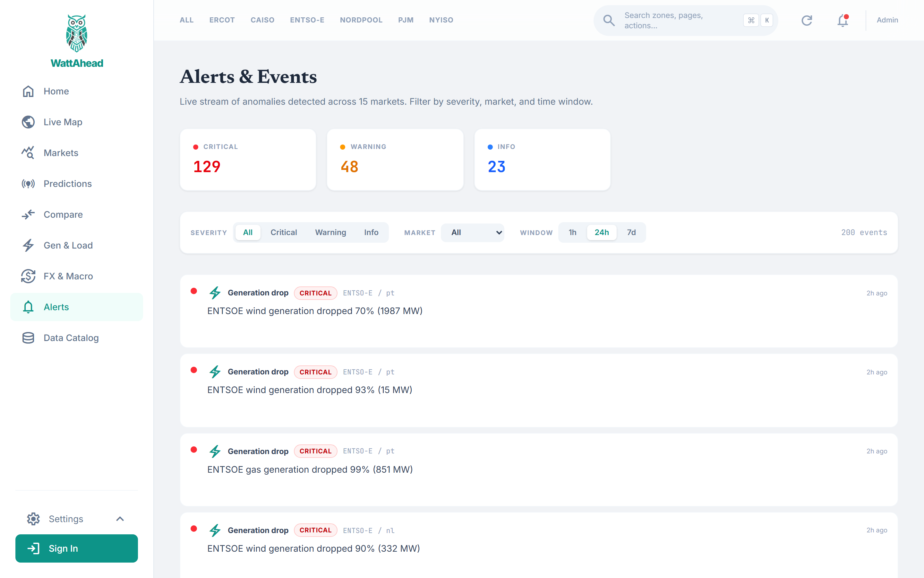Screen dimensions: 924x578
Task: Open notifications bell in header
Action: pyautogui.click(x=843, y=20)
